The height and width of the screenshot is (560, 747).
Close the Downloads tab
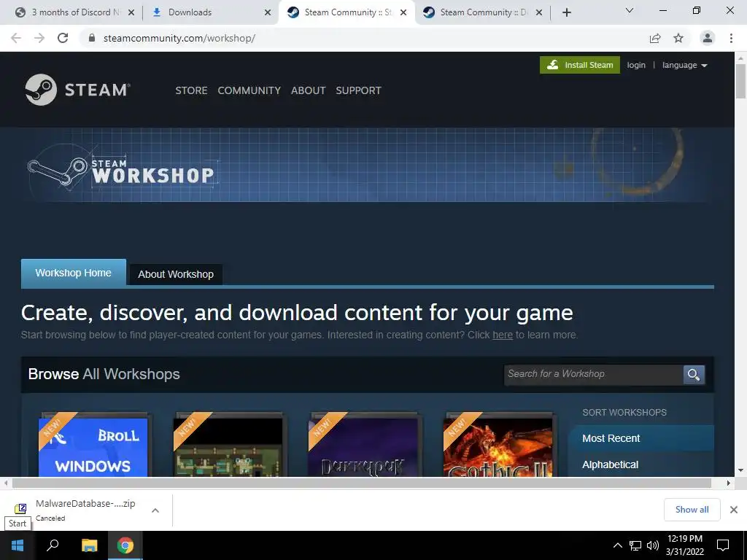tap(268, 12)
